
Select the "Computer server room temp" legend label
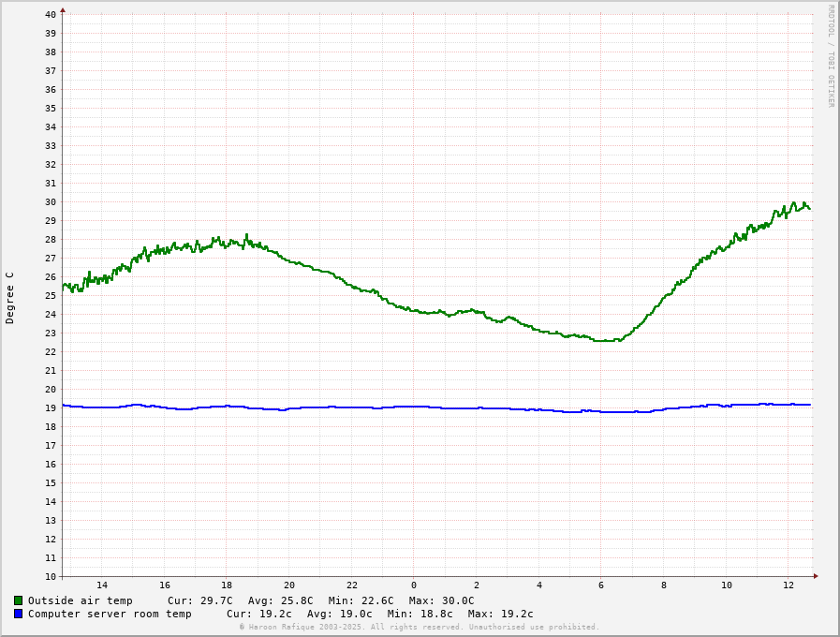coord(110,614)
